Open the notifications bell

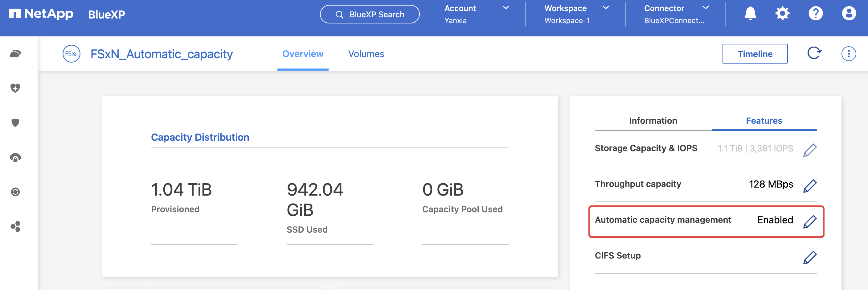(x=750, y=14)
